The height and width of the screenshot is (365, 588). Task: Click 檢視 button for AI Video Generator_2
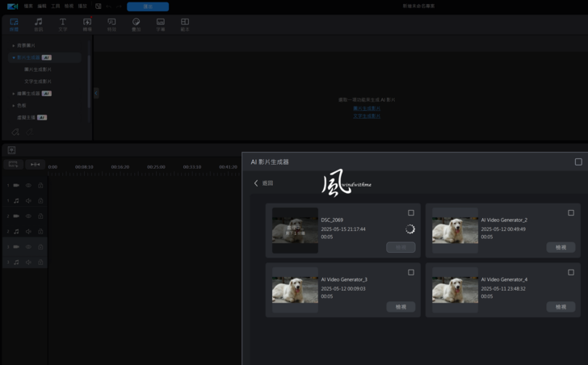tap(561, 248)
